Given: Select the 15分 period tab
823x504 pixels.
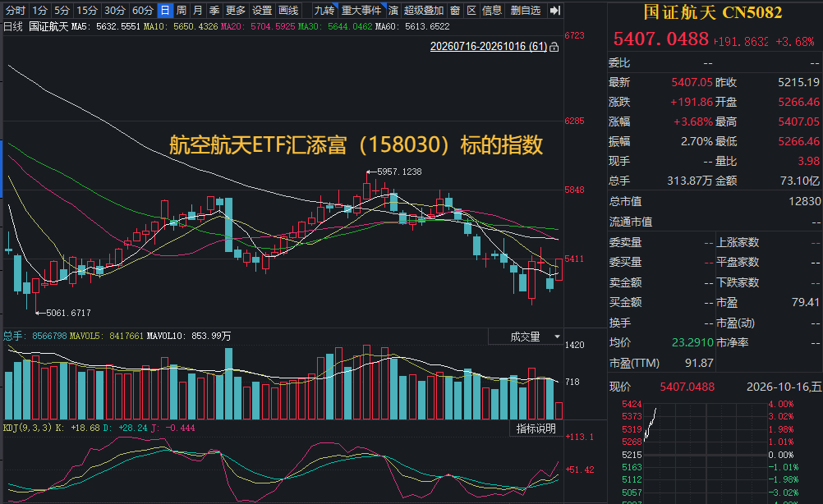Looking at the screenshot, I should tap(87, 11).
